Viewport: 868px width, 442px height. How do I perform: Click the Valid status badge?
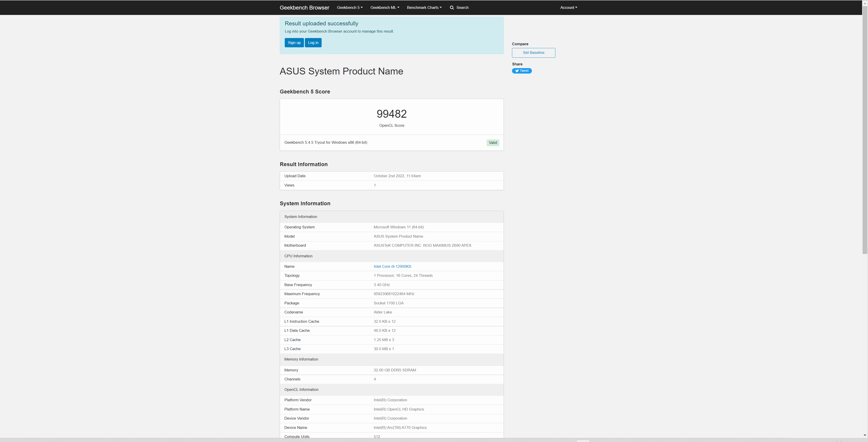click(x=493, y=143)
